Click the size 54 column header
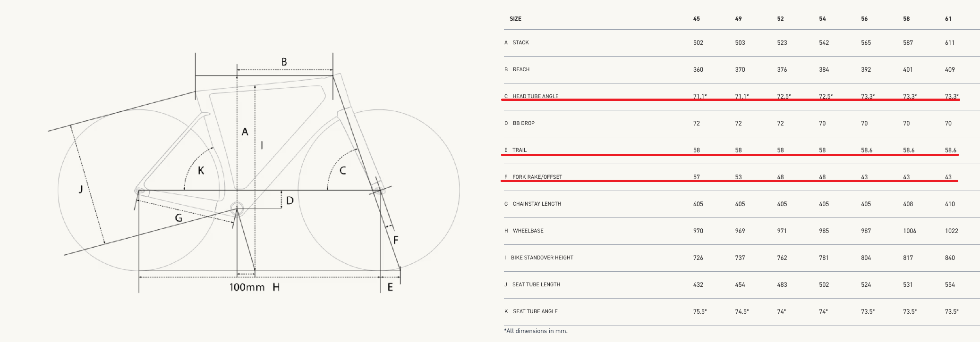The image size is (980, 342). coord(822,19)
